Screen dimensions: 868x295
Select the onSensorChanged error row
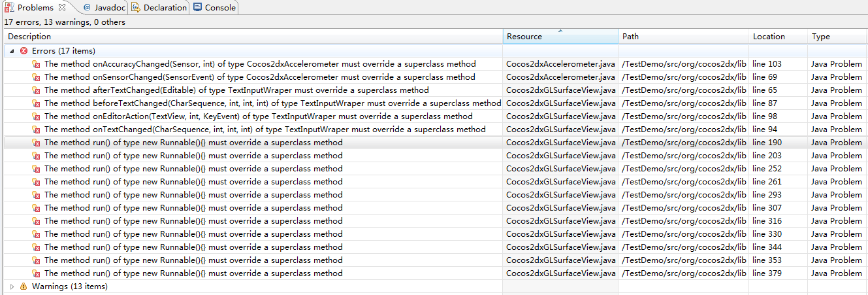pos(260,77)
